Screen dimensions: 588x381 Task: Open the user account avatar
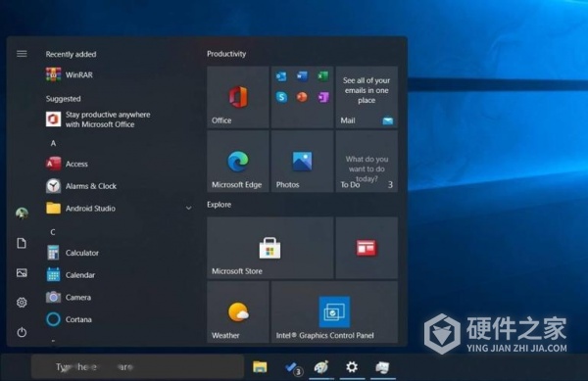pyautogui.click(x=22, y=214)
